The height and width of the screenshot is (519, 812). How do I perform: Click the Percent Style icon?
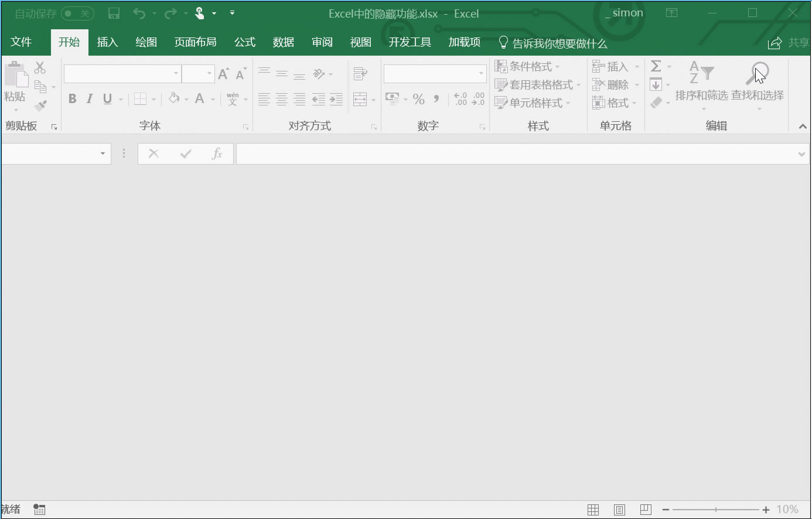pyautogui.click(x=419, y=99)
